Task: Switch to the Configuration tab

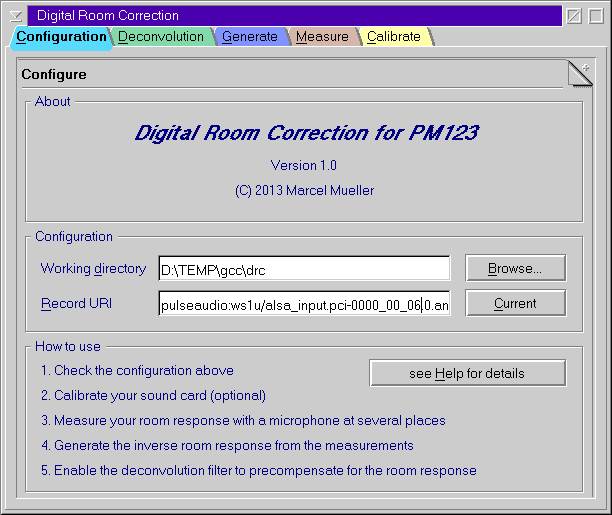Action: pos(60,37)
